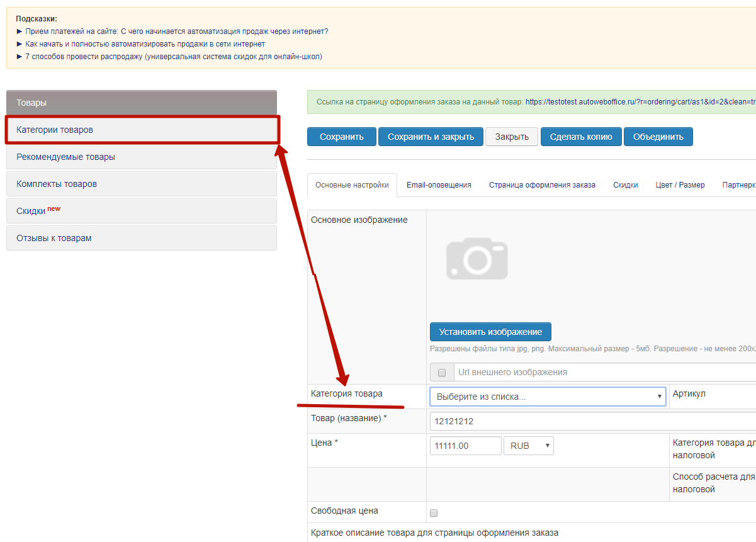Enable the external image URL checkbox
This screenshot has width=756, height=542.
coord(442,373)
